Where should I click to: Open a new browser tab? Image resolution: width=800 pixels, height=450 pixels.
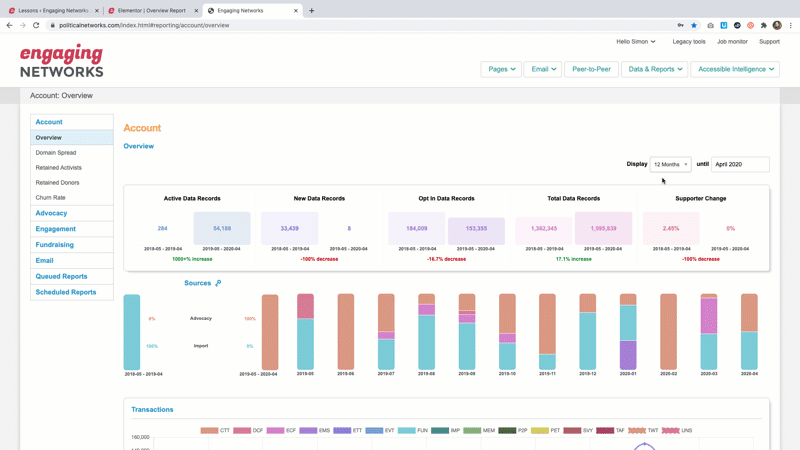(312, 10)
